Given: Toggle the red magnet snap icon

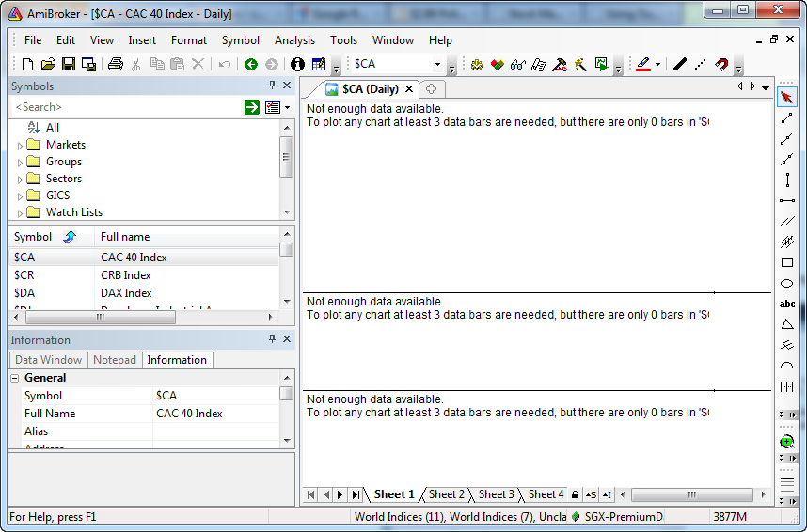Looking at the screenshot, I should [721, 64].
